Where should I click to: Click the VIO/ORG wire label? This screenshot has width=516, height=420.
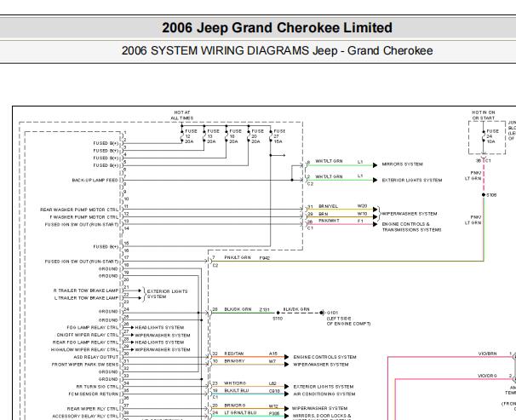487,376
